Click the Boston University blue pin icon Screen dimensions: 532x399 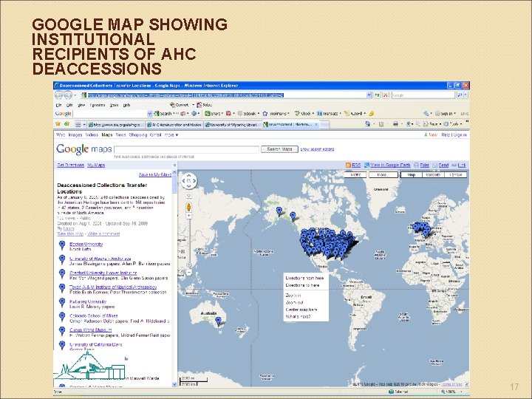[62, 245]
